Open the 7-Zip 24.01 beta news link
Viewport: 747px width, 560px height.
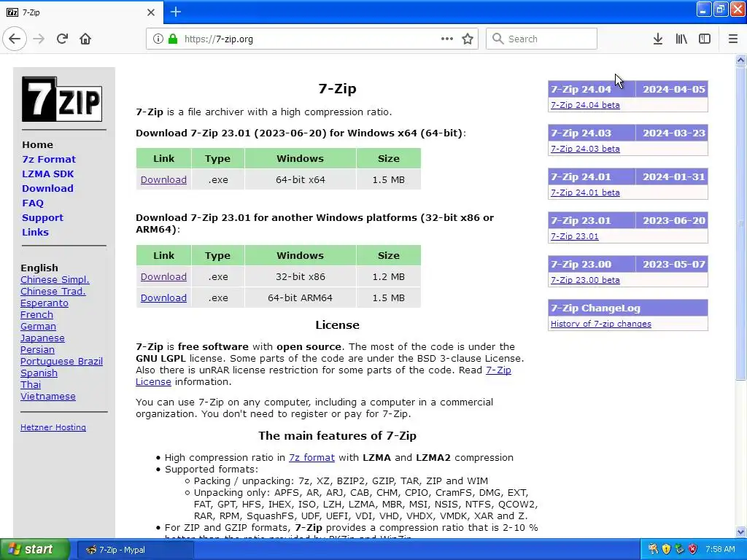[585, 192]
